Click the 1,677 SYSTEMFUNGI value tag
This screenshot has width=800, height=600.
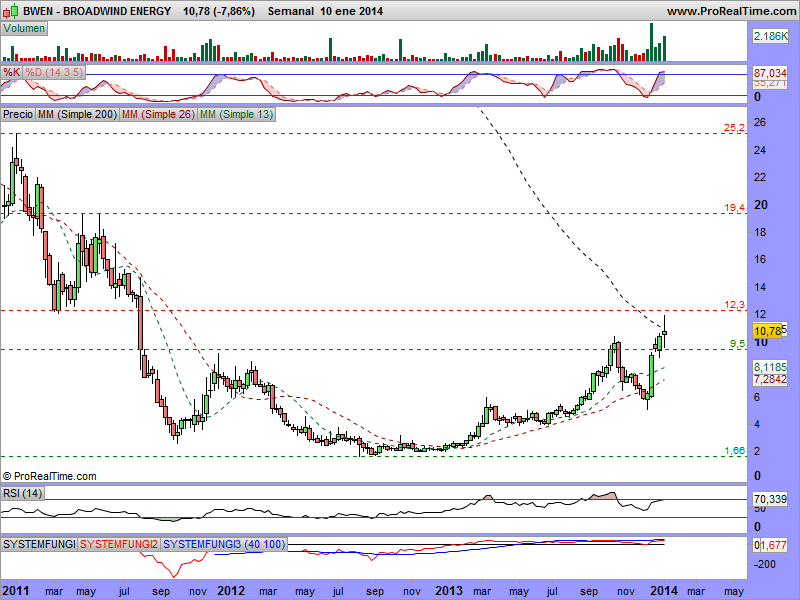coord(773,545)
